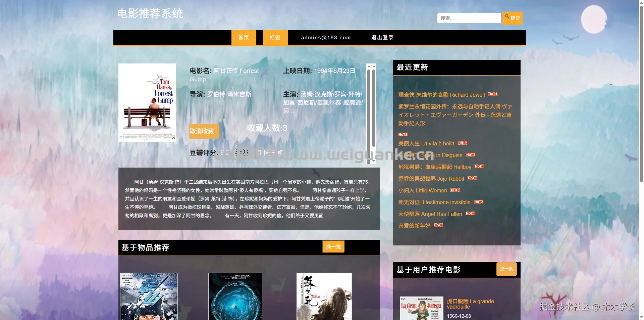Refresh 基于用户推荐电影 with its 换一批 button
This screenshot has height=320, width=644.
point(506,269)
